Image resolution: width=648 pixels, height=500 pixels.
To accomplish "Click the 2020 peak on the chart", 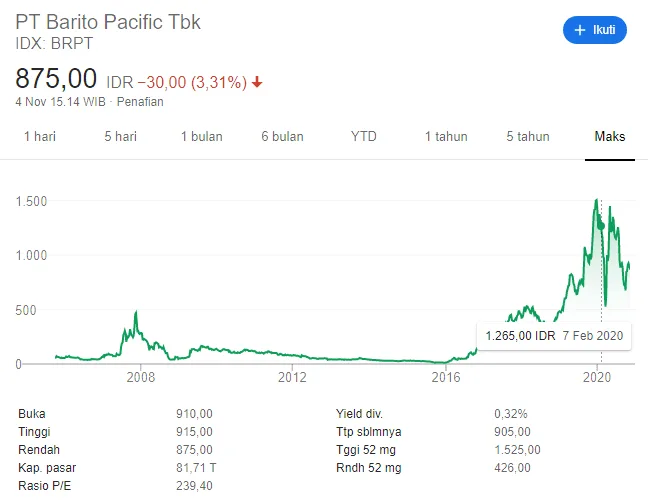I will (596, 200).
